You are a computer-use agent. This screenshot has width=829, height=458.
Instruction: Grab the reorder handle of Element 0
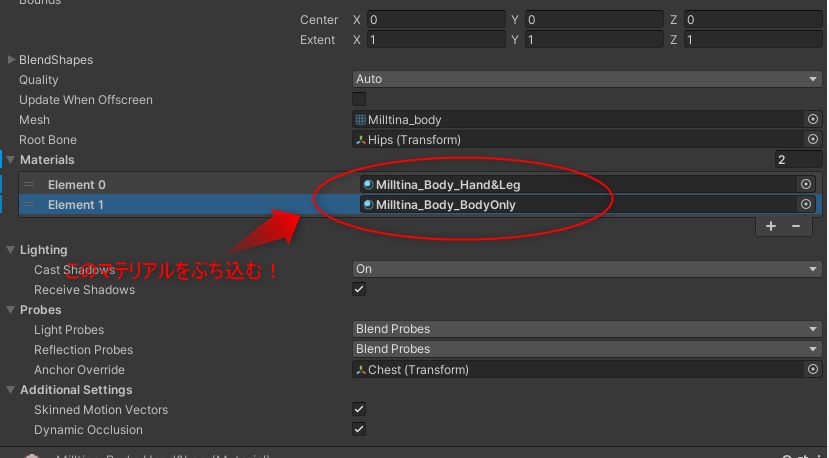click(x=29, y=185)
